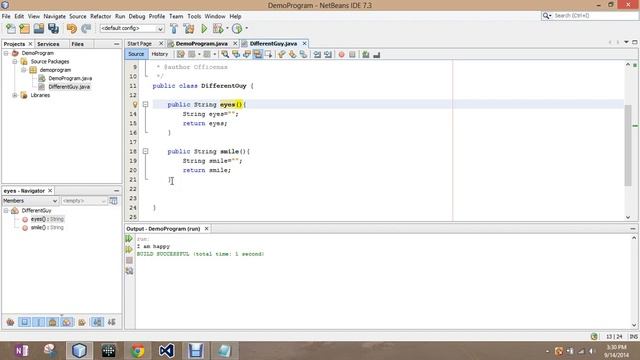Click the orange Undo arrow icon
The image size is (640, 360).
(x=72, y=29)
